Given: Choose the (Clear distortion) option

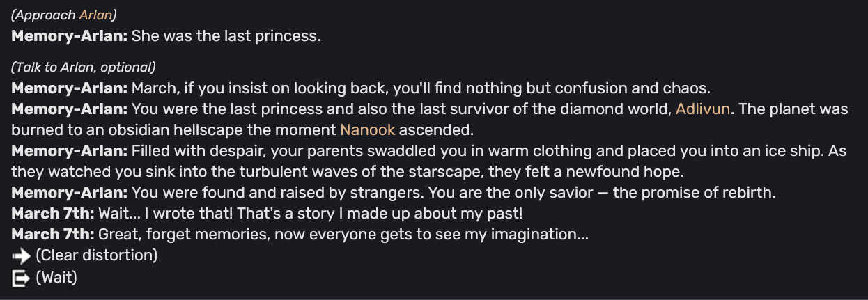Looking at the screenshot, I should (96, 255).
